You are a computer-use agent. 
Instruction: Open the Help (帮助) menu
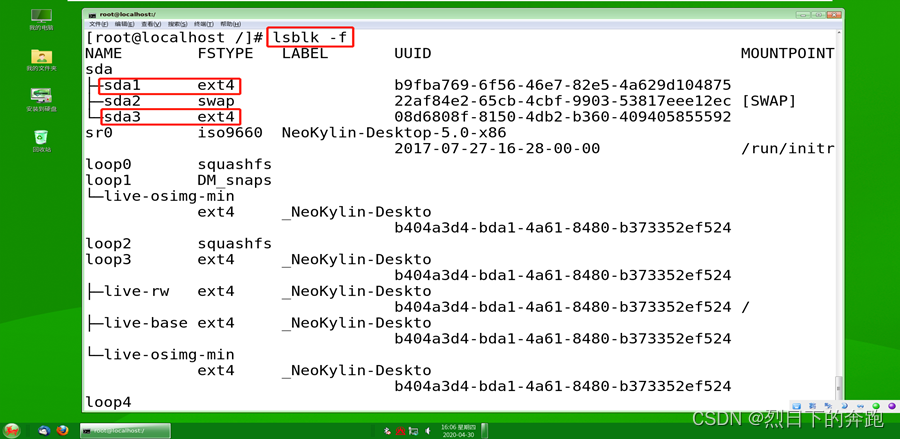point(230,24)
